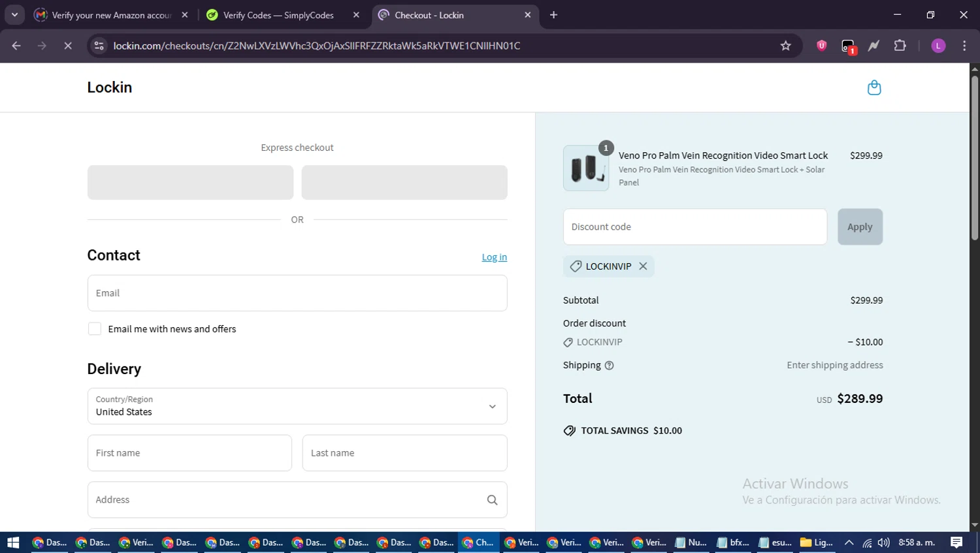Open the network tray icon
Image resolution: width=980 pixels, height=553 pixels.
pos(867,543)
